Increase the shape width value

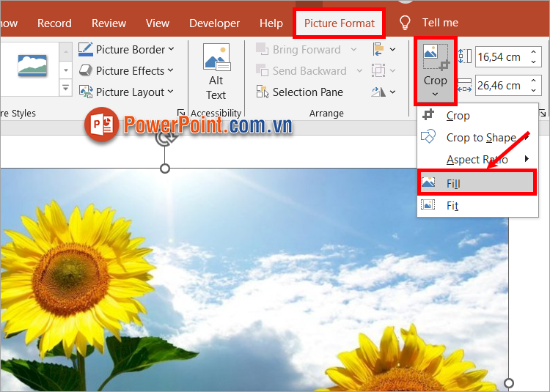pos(534,80)
